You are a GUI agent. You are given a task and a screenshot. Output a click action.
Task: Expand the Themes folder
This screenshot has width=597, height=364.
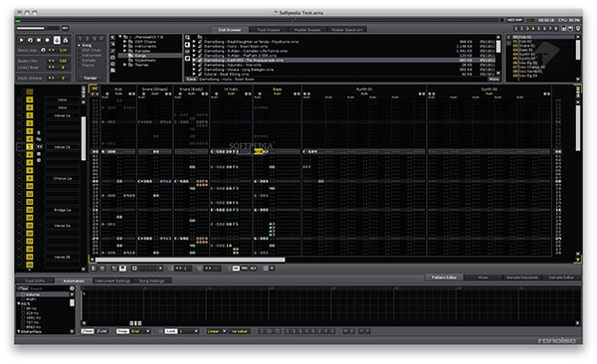pyautogui.click(x=125, y=65)
